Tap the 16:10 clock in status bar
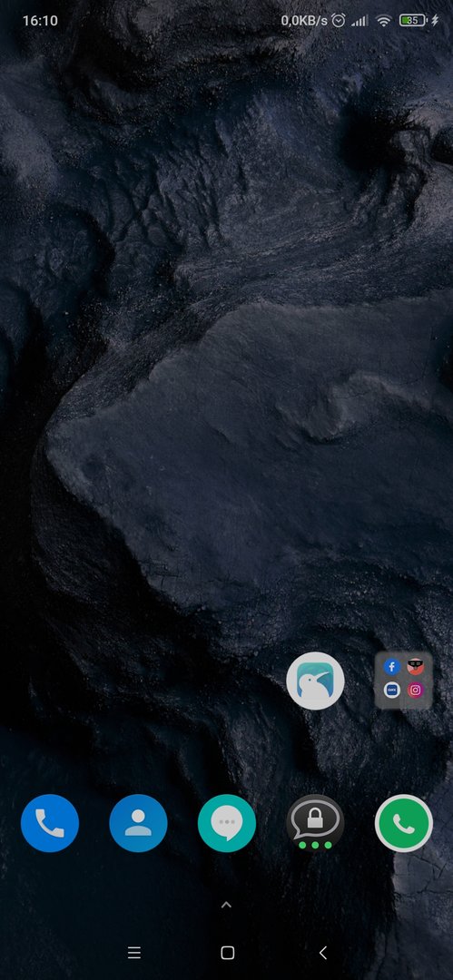453x980 pixels. 40,21
